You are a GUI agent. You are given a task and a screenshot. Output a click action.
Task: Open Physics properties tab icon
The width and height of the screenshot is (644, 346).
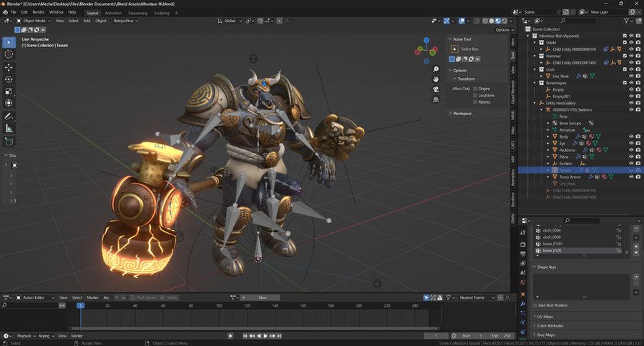coord(523,322)
